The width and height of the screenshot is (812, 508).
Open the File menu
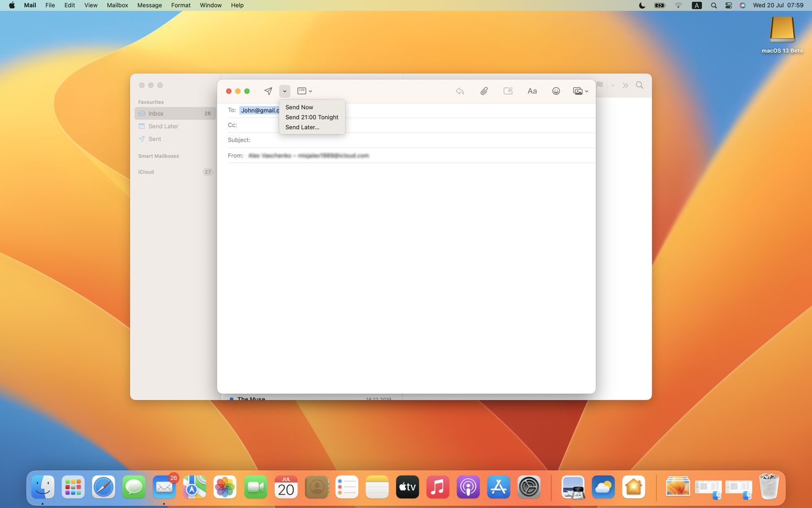tap(50, 5)
